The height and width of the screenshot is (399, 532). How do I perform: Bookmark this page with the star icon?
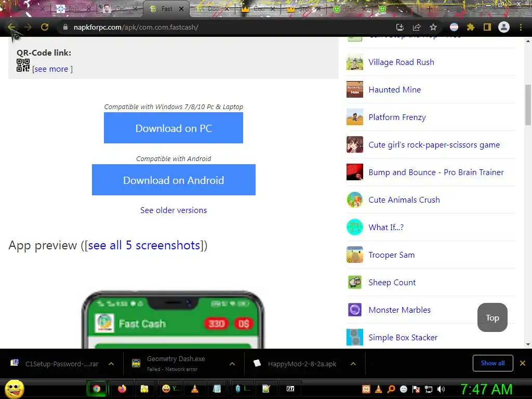[433, 27]
